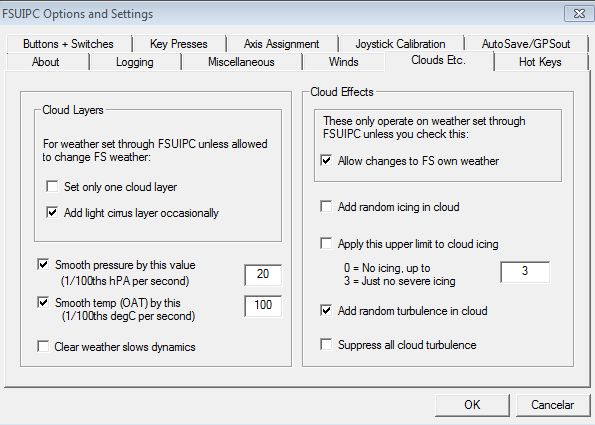Confirm settings with the OK button
Image resolution: width=595 pixels, height=425 pixels.
(472, 405)
